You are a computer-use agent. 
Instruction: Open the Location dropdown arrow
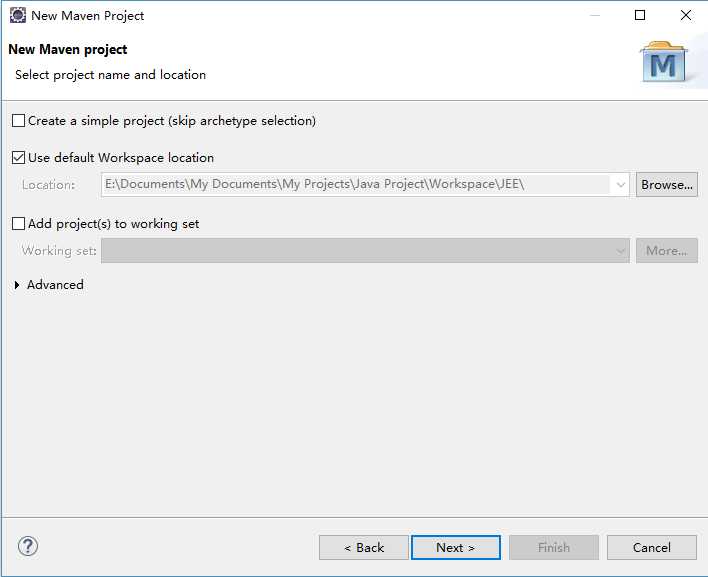pyautogui.click(x=621, y=185)
